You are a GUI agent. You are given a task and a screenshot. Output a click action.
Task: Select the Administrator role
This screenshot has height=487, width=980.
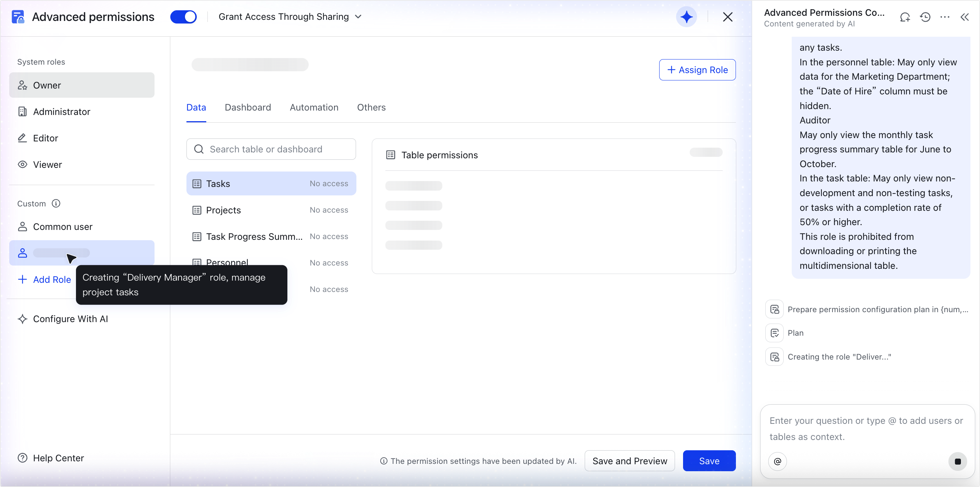pos(82,112)
